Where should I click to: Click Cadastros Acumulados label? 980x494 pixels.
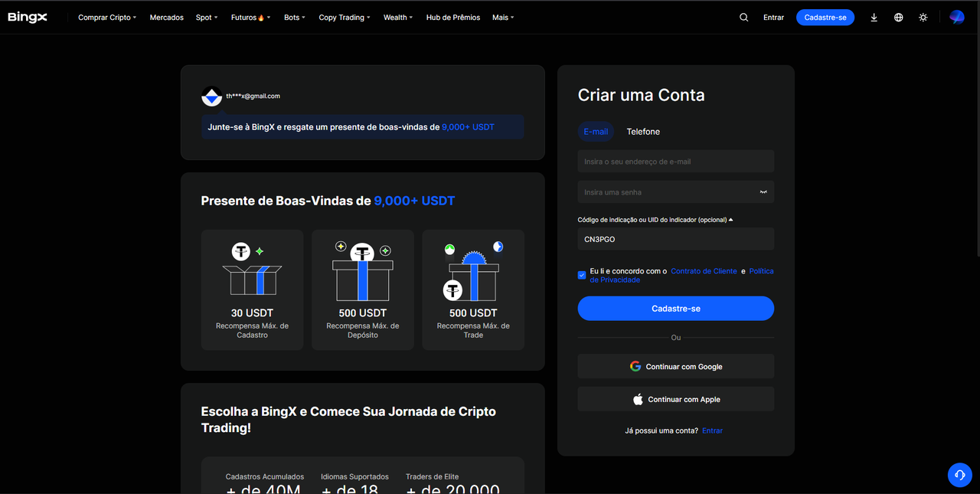(x=265, y=476)
